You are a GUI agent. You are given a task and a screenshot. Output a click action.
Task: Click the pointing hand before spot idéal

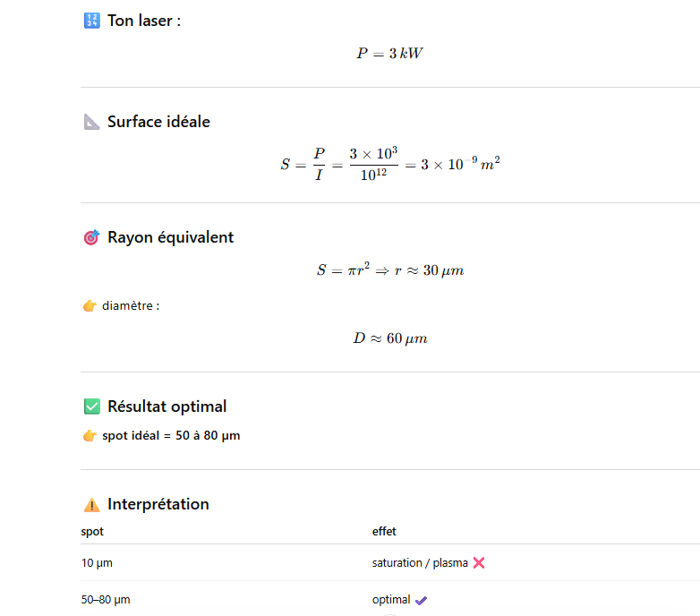click(90, 436)
